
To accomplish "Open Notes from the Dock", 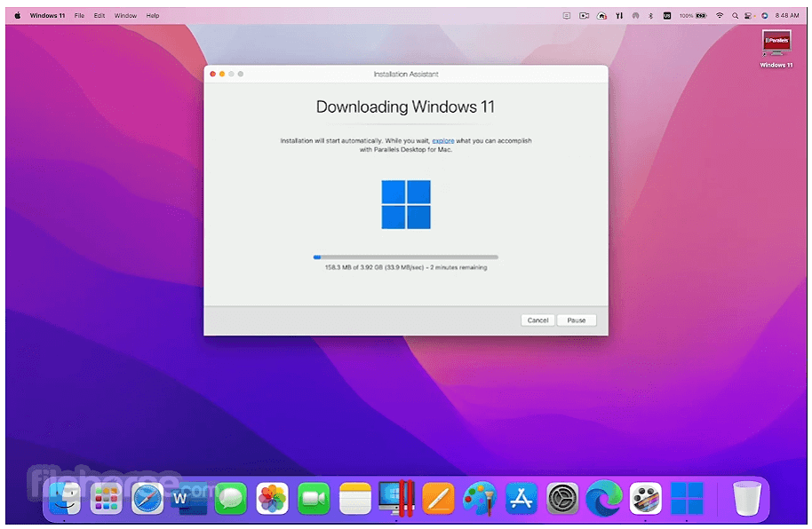I will tap(355, 499).
